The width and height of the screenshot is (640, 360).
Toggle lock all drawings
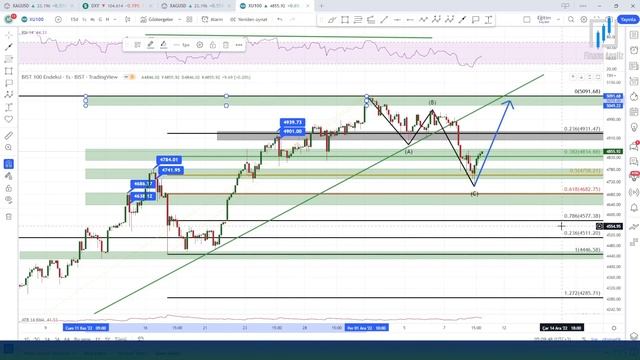click(x=9, y=188)
